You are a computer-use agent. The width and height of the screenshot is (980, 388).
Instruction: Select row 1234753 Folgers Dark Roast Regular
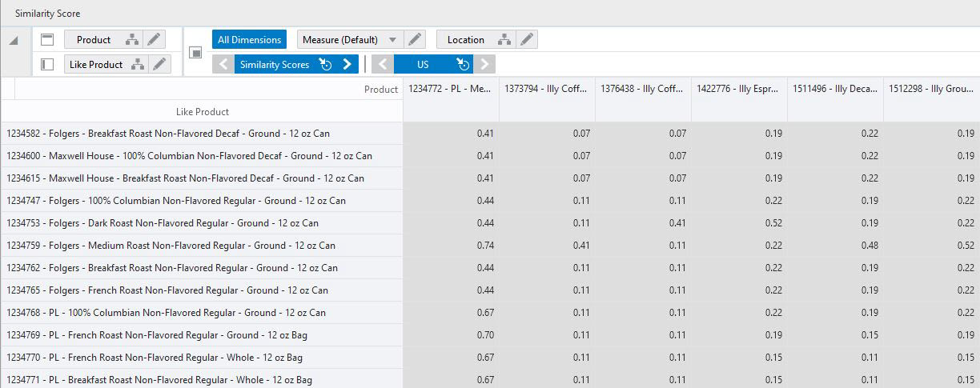coord(202,223)
